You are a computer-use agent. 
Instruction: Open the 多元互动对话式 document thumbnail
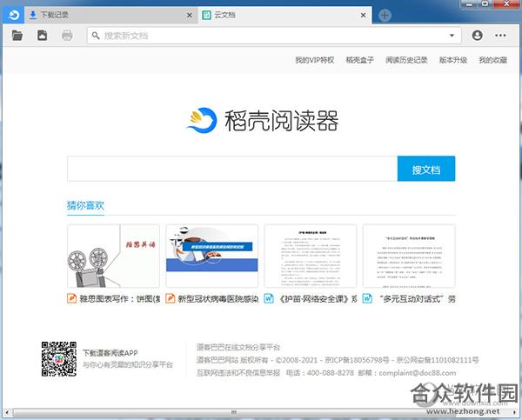[409, 256]
